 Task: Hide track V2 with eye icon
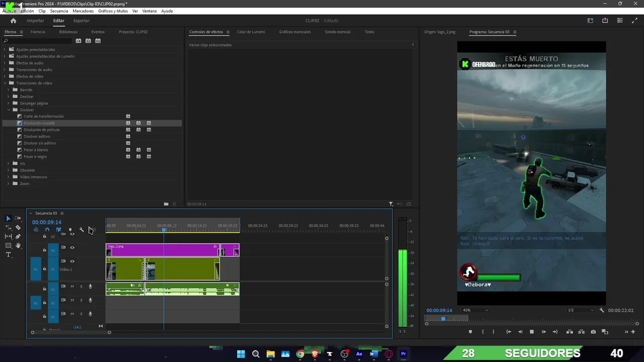[72, 247]
